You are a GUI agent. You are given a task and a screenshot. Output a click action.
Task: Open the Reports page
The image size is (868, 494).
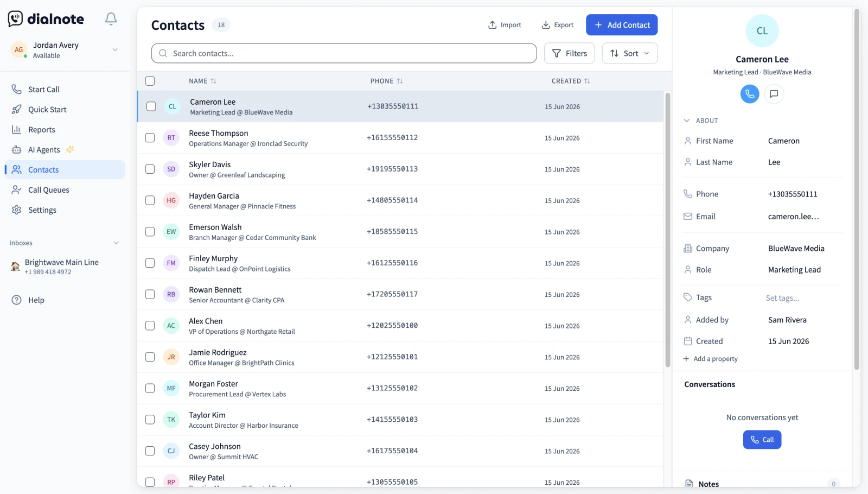pos(65,129)
